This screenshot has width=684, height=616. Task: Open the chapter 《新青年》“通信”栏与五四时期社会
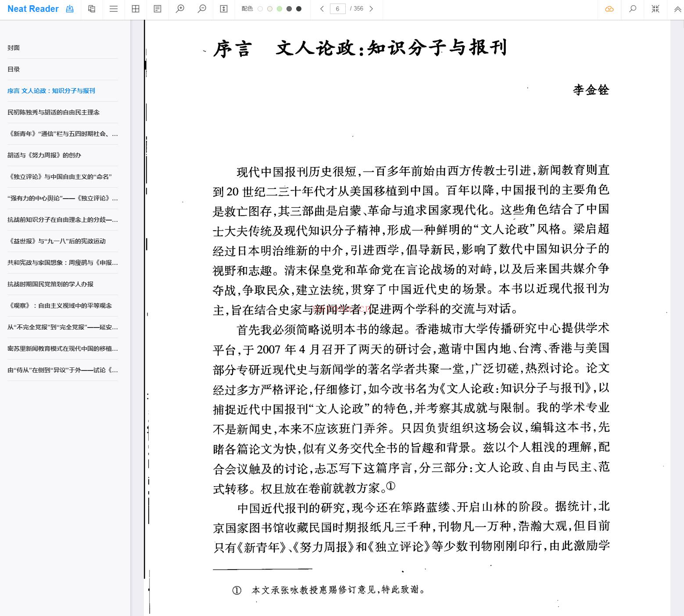coord(62,134)
